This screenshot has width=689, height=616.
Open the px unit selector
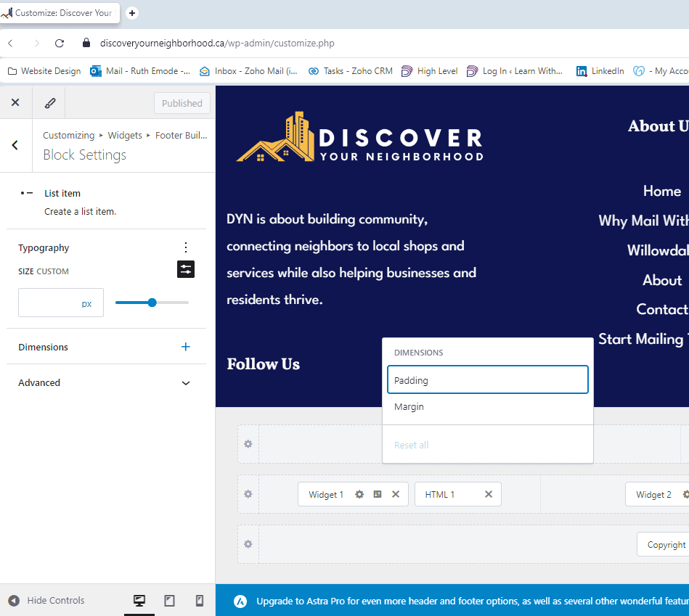point(87,303)
